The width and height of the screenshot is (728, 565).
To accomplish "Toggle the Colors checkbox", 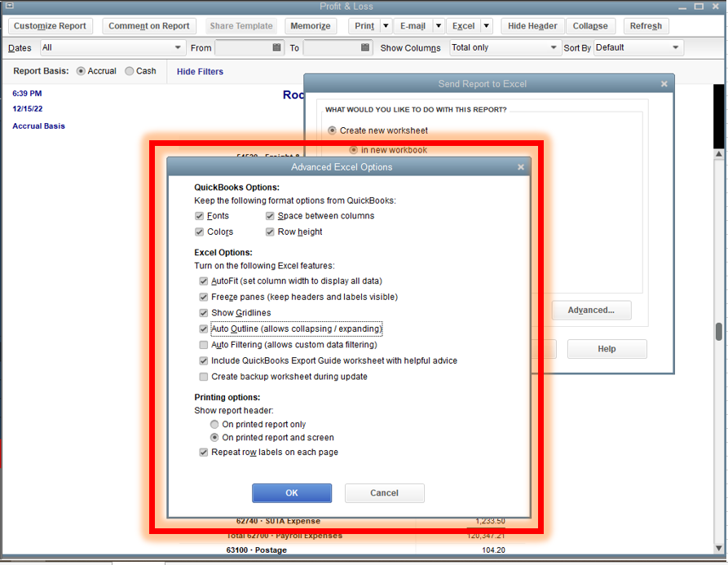I will coord(199,232).
